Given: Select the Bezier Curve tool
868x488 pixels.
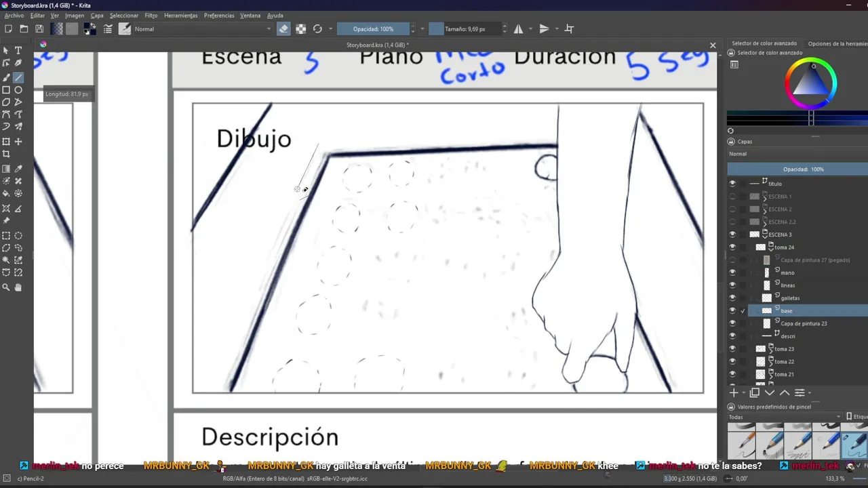Looking at the screenshot, I should point(6,115).
